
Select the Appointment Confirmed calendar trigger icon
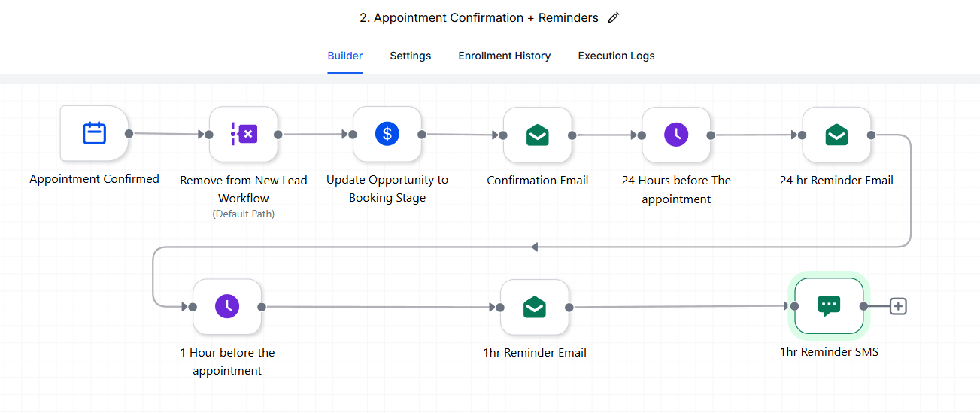(x=94, y=133)
